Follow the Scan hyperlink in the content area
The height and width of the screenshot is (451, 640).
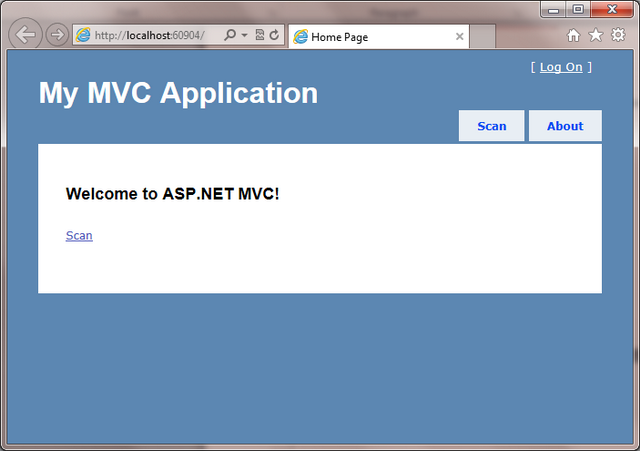(x=79, y=235)
